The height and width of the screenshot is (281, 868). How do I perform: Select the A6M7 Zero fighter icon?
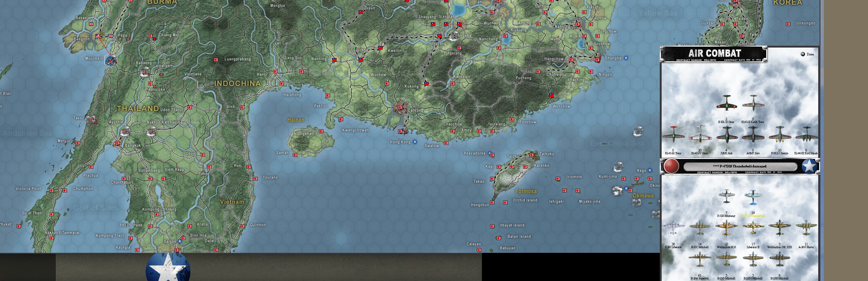coord(753,134)
